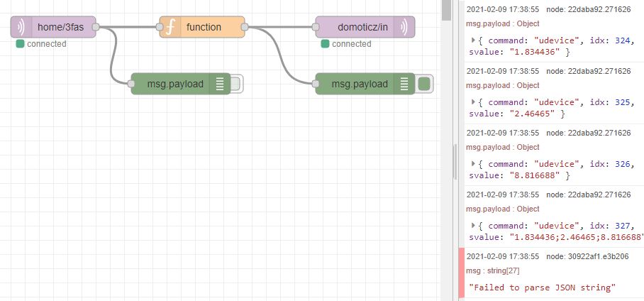Click node id link above idx 326 message
The height and width of the screenshot is (301, 644).
589,133
